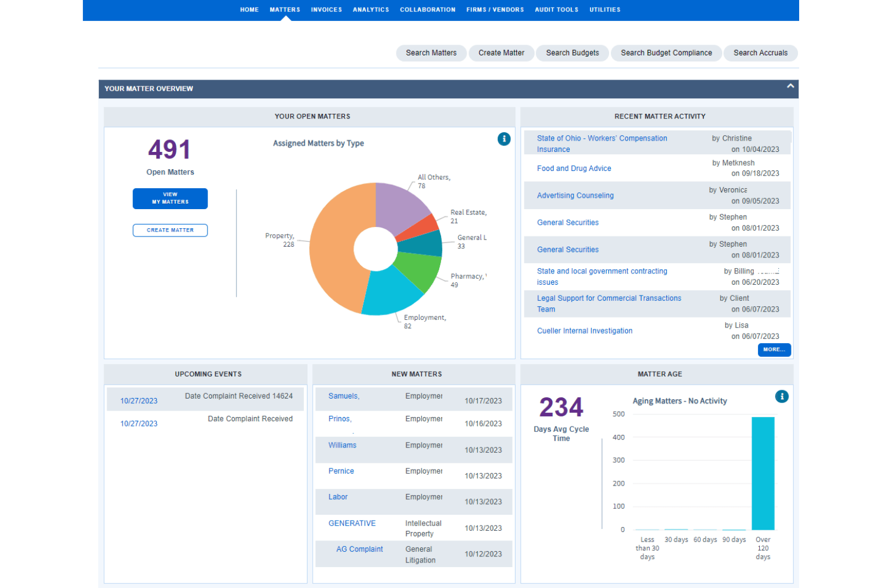This screenshot has height=588, width=882.
Task: Open Legal Support for Commercial Transactions Team
Action: click(608, 304)
